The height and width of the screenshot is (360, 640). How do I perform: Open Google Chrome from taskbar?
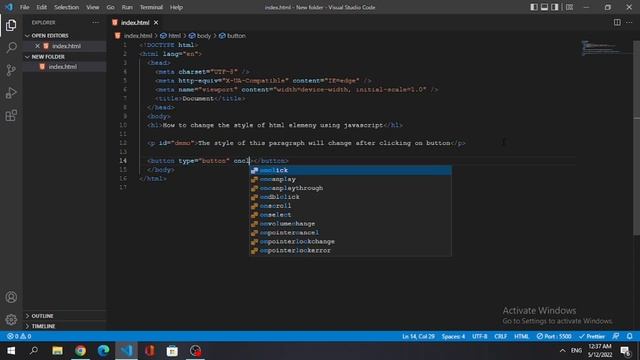coord(80,351)
